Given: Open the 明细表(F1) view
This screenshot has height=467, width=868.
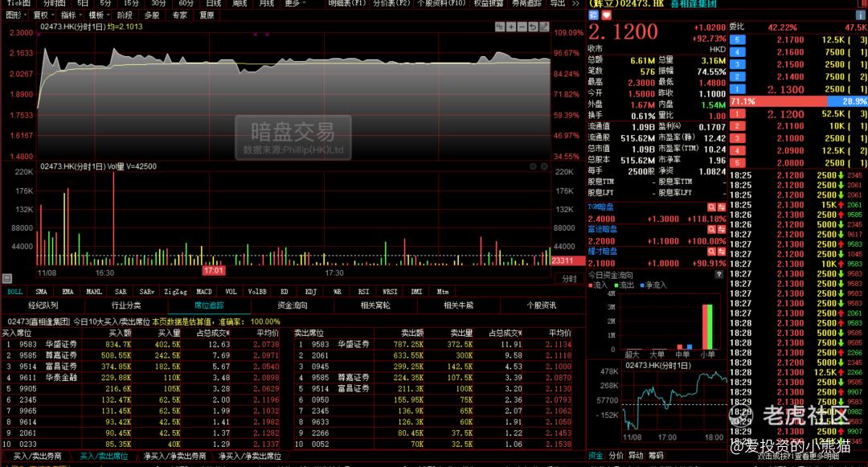Looking at the screenshot, I should (x=347, y=3).
